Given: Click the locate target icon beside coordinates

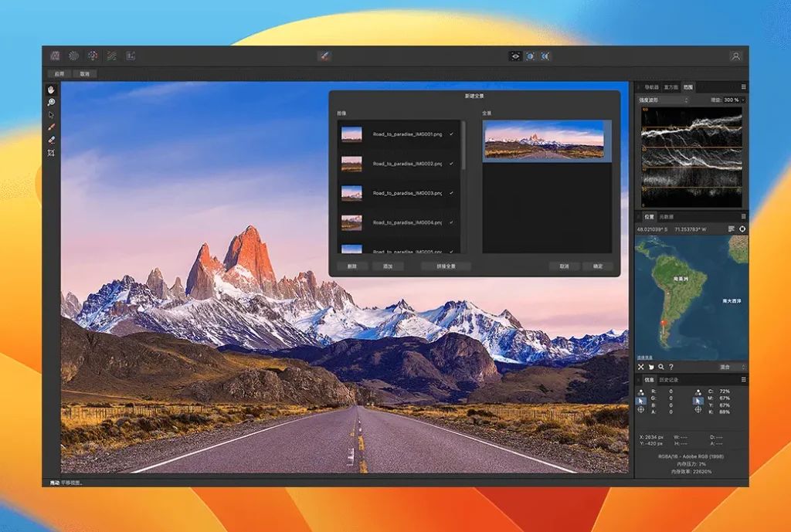Looking at the screenshot, I should [742, 229].
